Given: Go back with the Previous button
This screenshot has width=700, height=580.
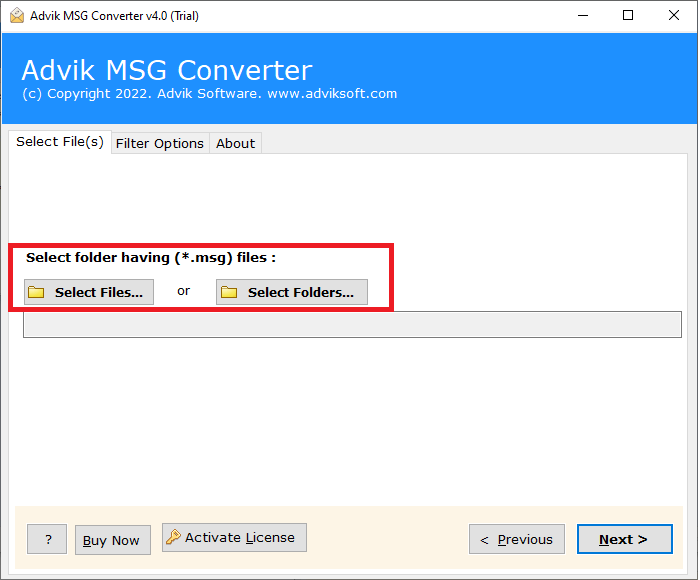Looking at the screenshot, I should coord(517,539).
